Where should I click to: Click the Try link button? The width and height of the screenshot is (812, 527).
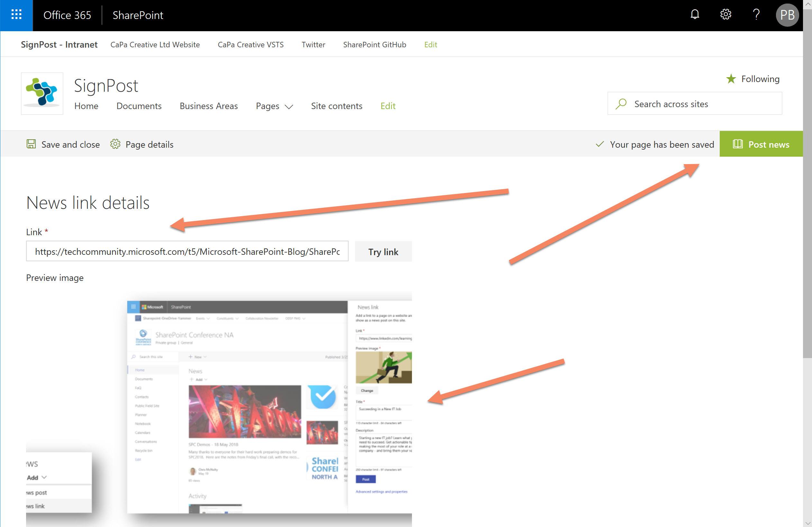point(383,252)
